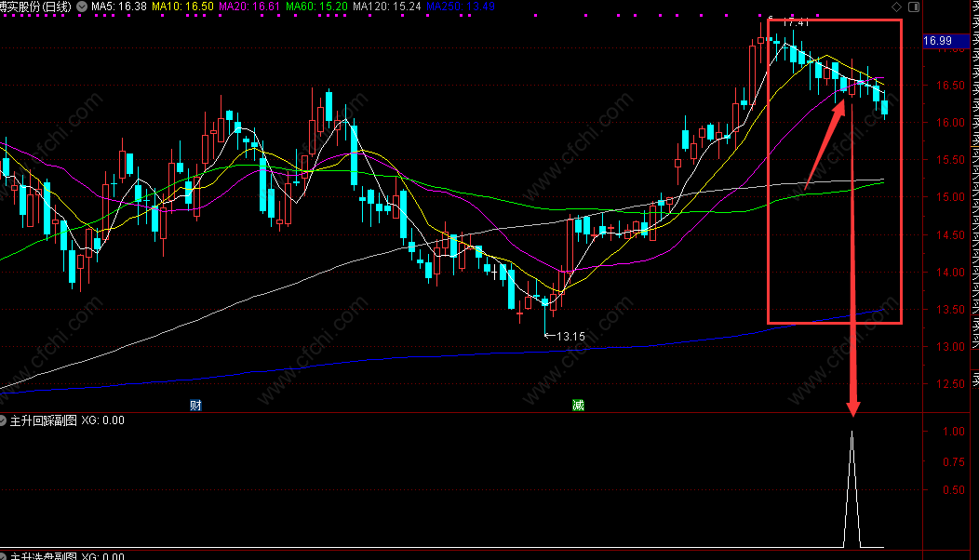979x560 pixels.
Task: Click the stock title 博实股份(日线)
Action: (35, 7)
